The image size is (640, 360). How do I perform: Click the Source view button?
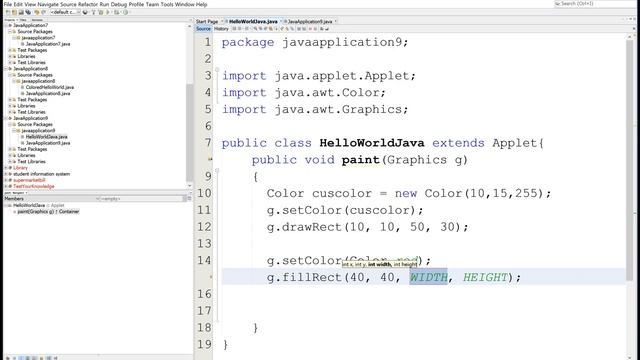[203, 29]
